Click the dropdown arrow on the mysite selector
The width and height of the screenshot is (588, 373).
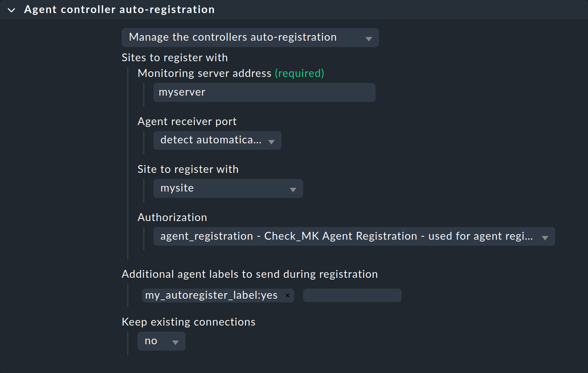(x=293, y=189)
